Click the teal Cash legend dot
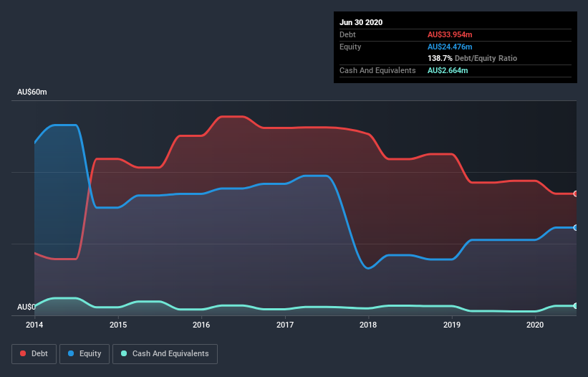 tap(124, 353)
